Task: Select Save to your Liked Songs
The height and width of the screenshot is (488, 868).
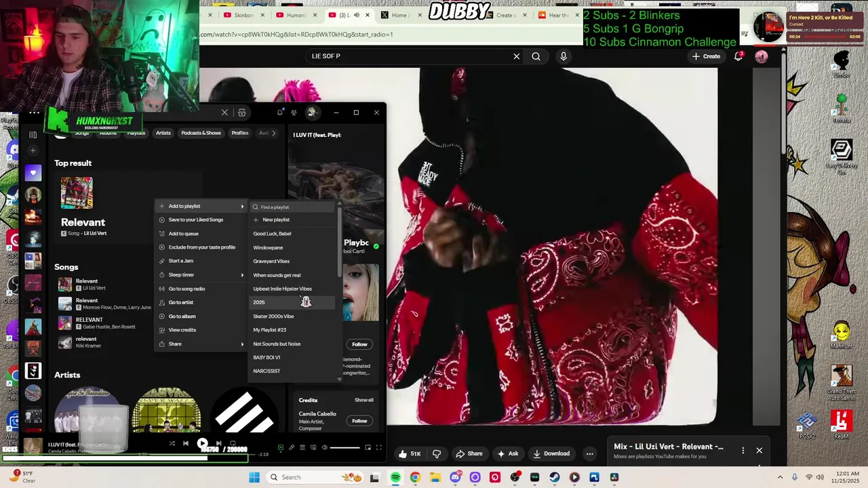Action: click(201, 220)
